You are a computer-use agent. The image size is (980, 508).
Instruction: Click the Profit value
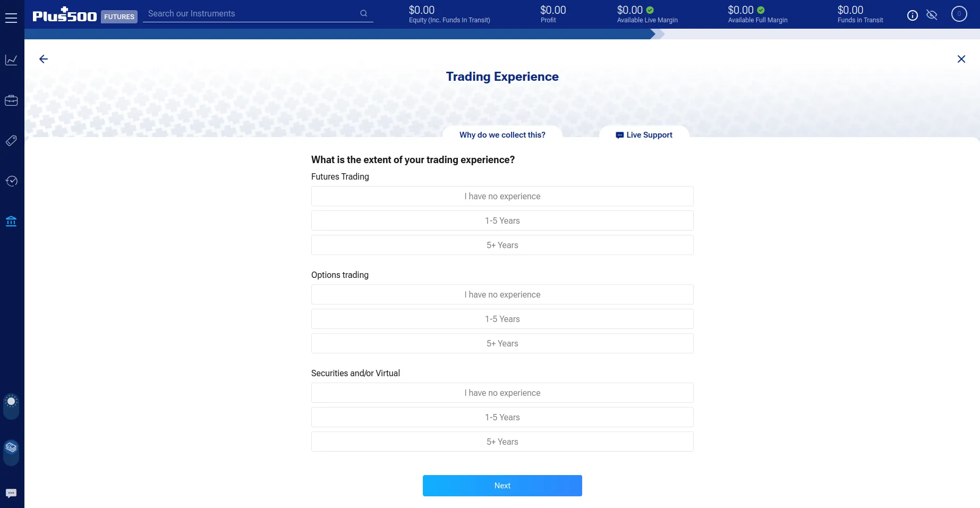pos(553,10)
